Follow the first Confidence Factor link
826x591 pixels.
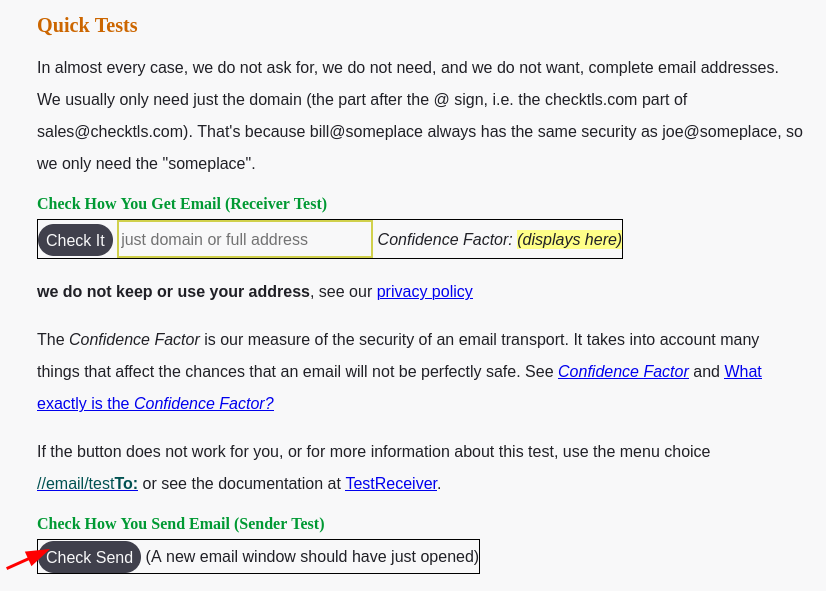coord(623,372)
